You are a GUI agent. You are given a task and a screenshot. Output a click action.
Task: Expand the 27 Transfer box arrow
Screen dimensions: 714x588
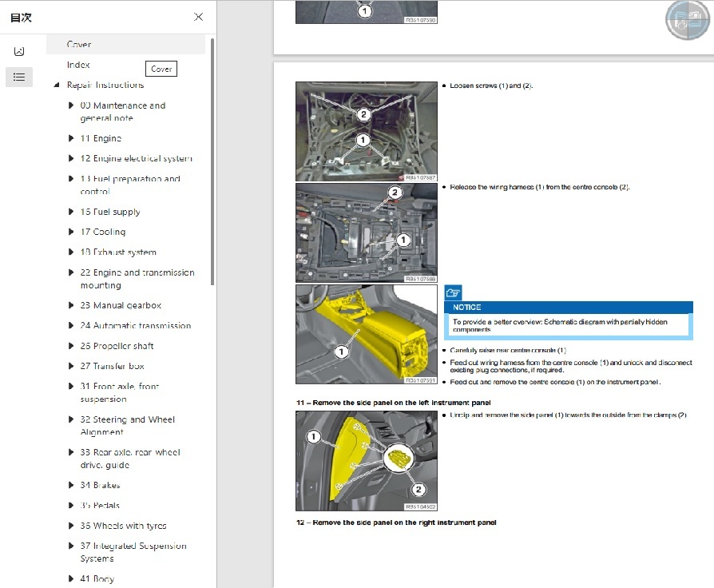pyautogui.click(x=71, y=366)
